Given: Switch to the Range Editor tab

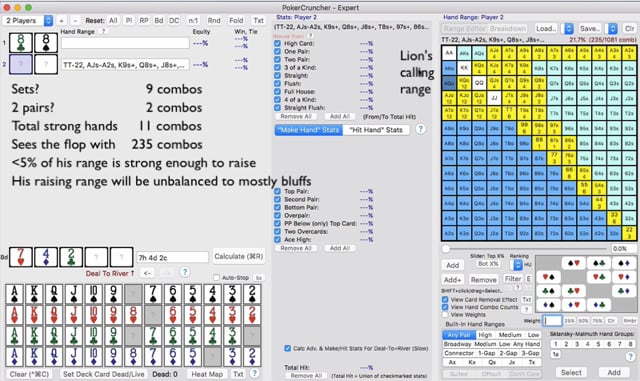Looking at the screenshot, I should [464, 29].
